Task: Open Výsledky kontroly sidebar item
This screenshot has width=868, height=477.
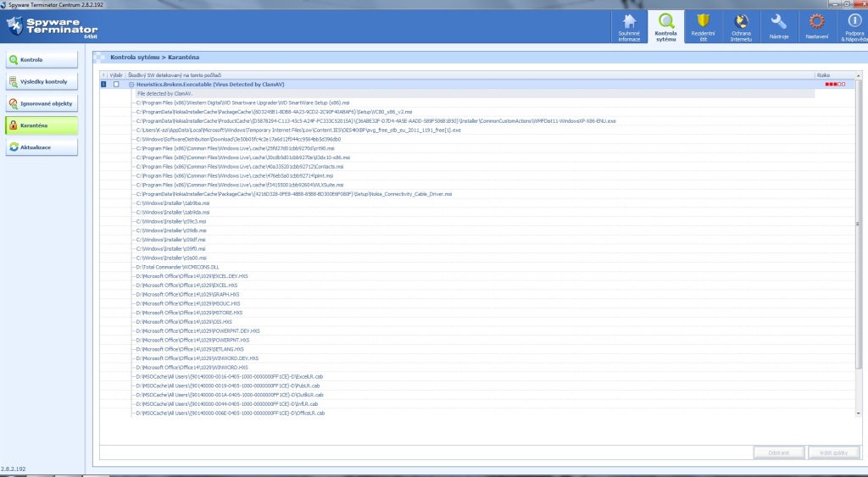Action: pyautogui.click(x=42, y=81)
